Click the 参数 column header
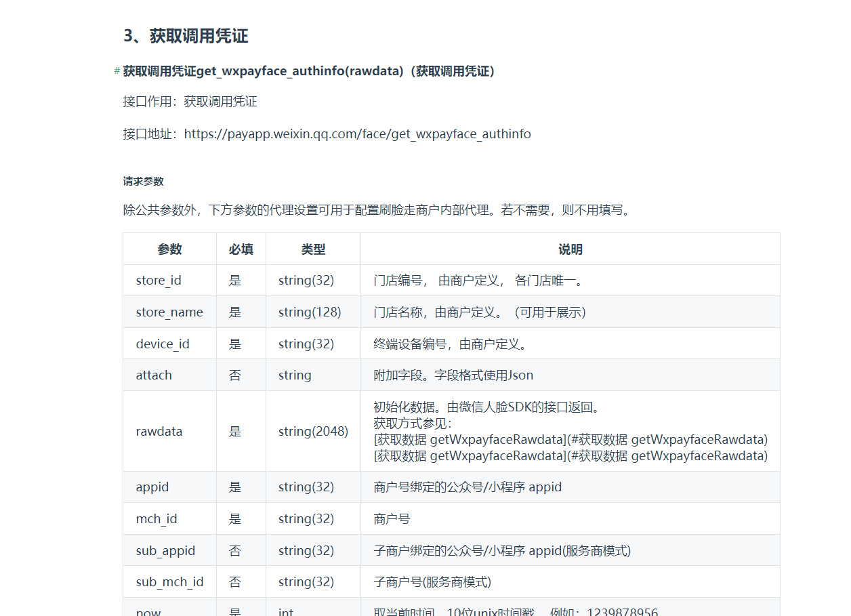 point(169,249)
